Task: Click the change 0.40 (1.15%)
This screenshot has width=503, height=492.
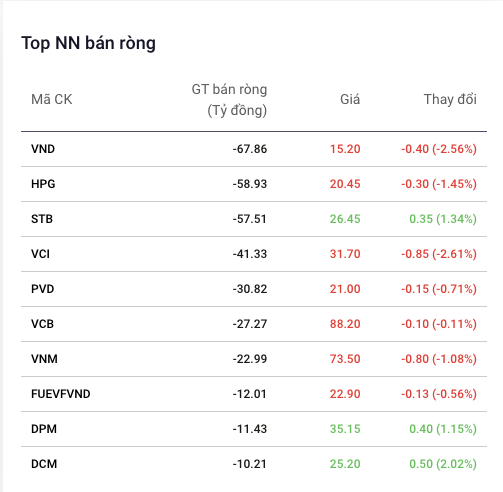Action: 443,429
